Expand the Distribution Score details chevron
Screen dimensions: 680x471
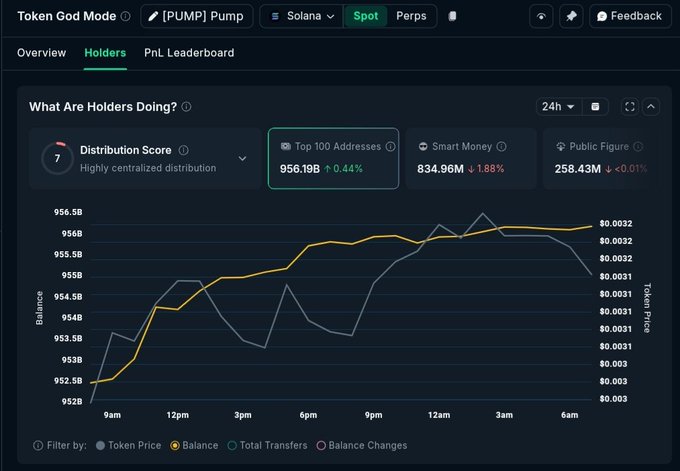[242, 158]
